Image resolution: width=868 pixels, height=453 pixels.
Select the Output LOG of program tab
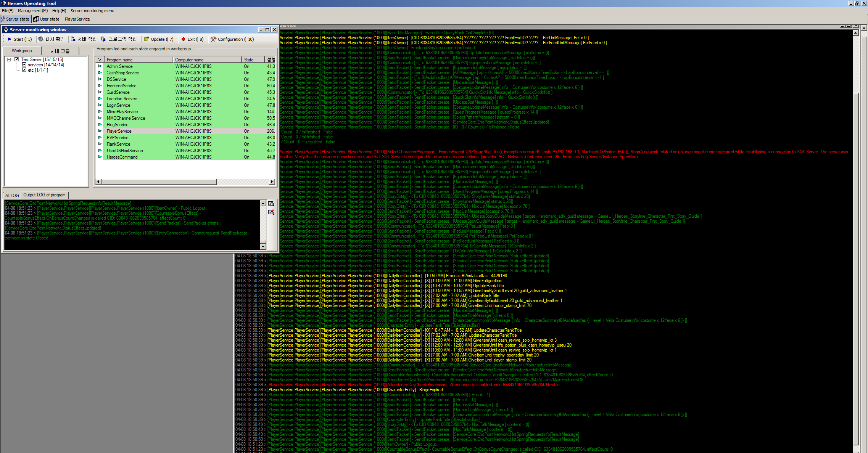[x=44, y=195]
